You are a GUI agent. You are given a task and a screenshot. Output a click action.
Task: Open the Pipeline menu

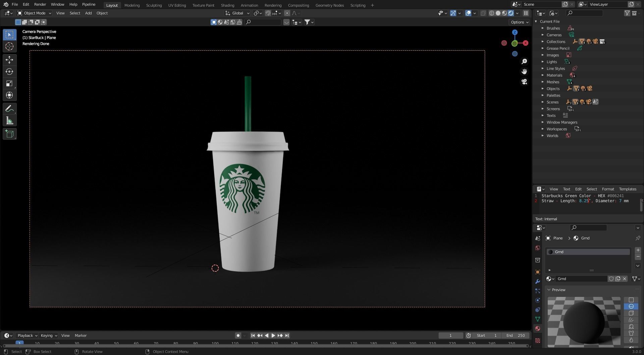(x=89, y=4)
